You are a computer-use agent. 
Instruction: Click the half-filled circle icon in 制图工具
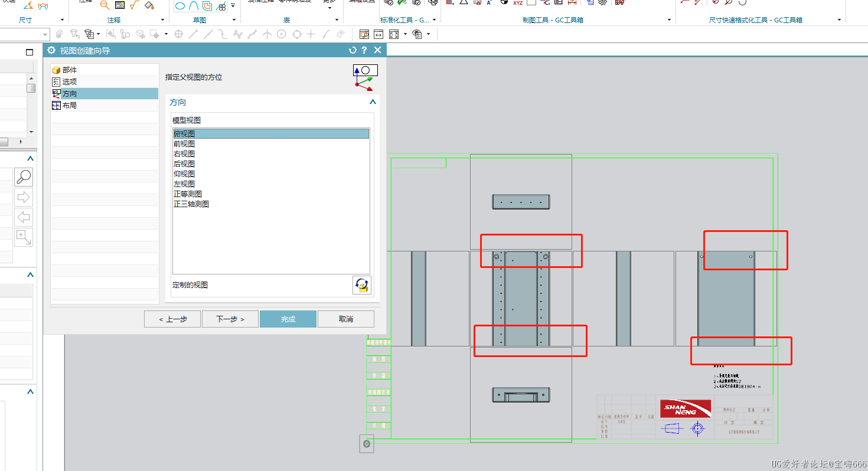[x=504, y=3]
